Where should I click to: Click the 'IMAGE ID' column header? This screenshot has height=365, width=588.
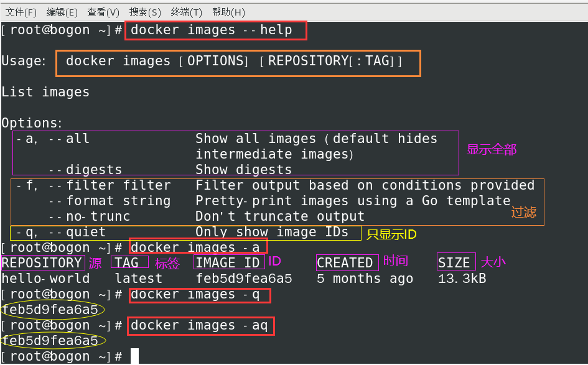tap(228, 263)
